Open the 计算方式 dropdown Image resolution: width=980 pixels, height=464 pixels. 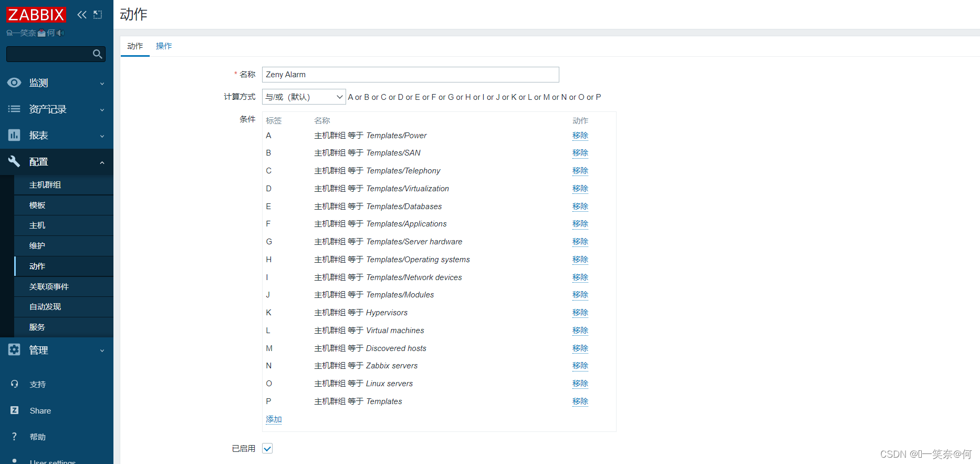coord(304,97)
